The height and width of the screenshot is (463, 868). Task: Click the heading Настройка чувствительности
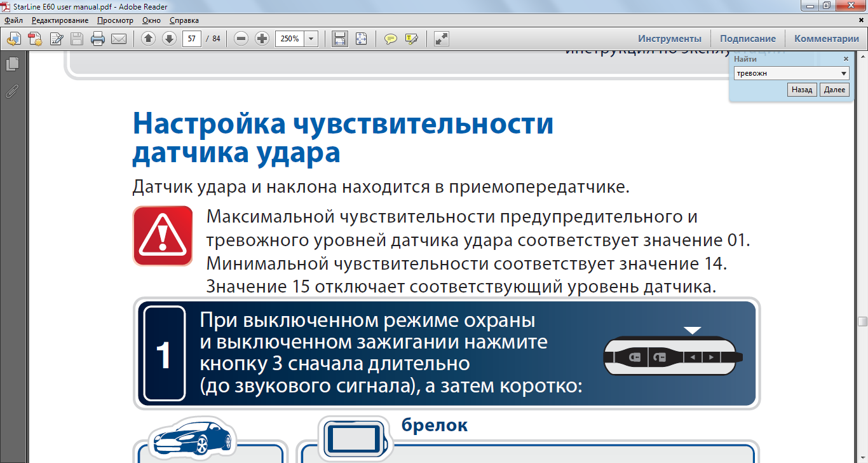point(343,123)
